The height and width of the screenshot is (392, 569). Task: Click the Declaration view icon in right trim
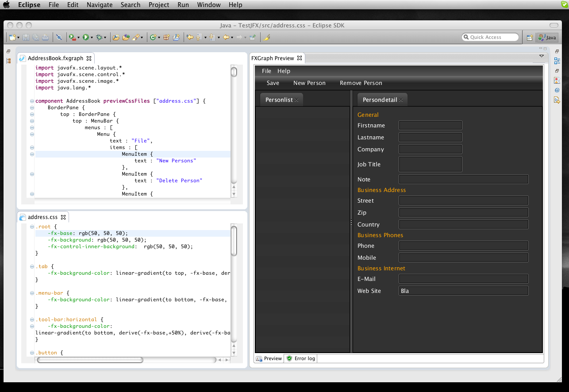coord(557,100)
